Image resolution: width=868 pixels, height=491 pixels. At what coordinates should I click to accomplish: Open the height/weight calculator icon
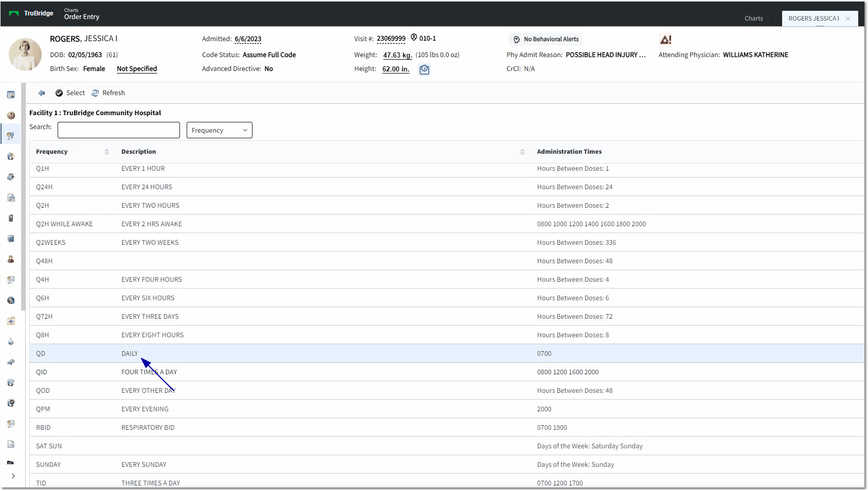pyautogui.click(x=424, y=69)
